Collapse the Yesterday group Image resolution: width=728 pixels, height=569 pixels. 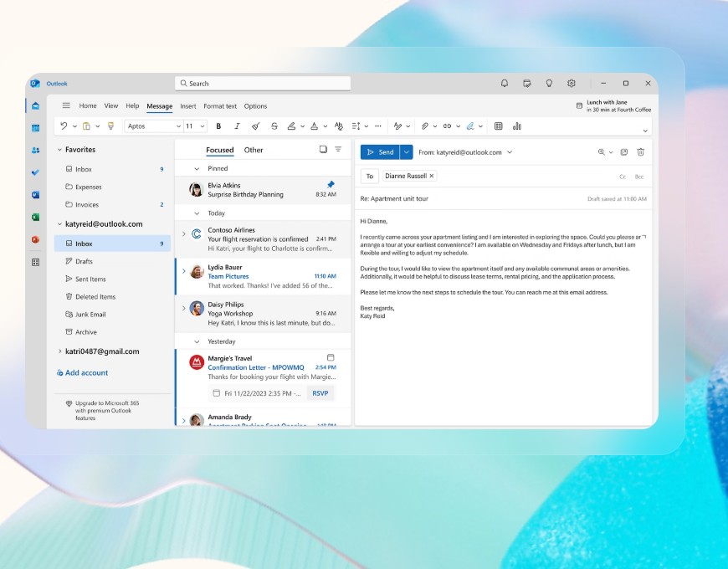tap(197, 341)
